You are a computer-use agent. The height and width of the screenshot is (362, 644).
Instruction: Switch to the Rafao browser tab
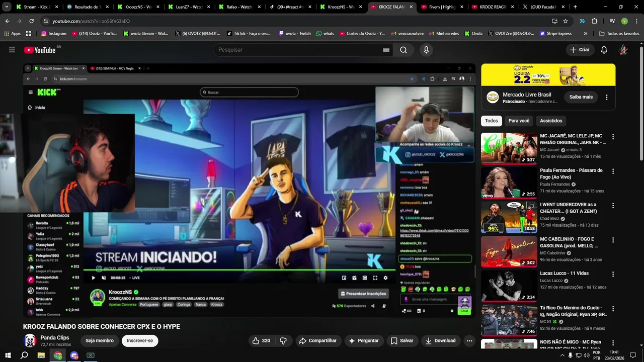(240, 7)
